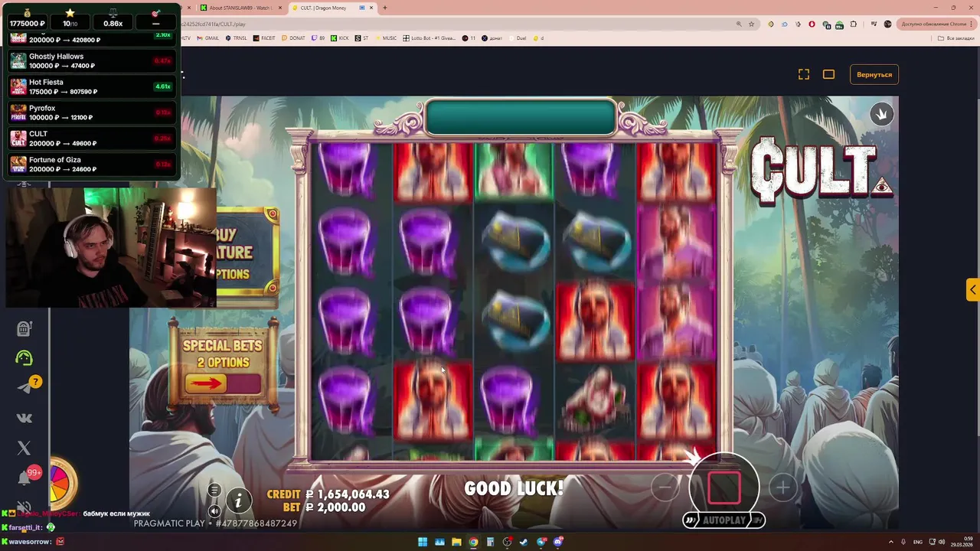Enter fullscreen mode with corner-brackets icon

804,74
